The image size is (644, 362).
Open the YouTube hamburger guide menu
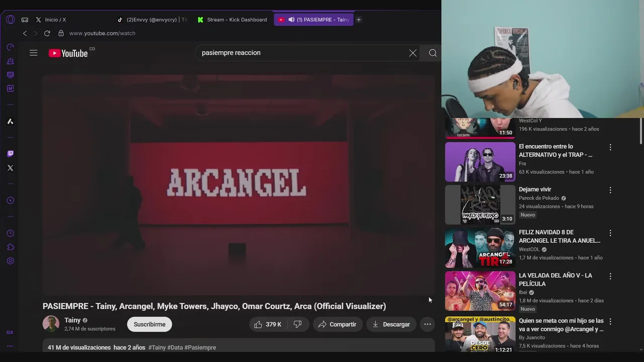(x=34, y=53)
